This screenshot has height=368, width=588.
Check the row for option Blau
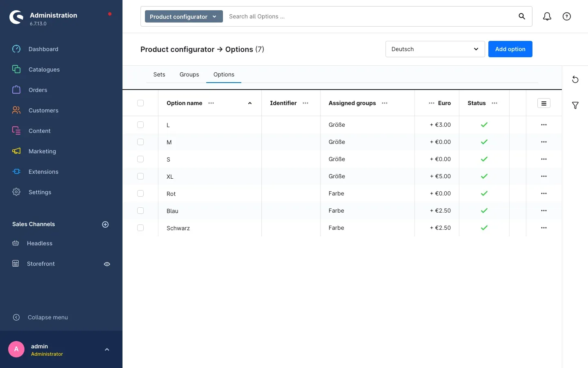click(140, 211)
